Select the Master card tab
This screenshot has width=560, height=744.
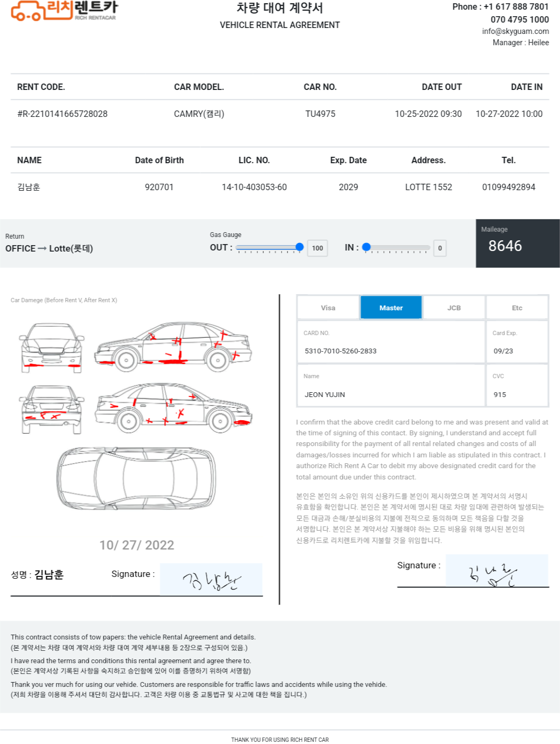tap(391, 308)
